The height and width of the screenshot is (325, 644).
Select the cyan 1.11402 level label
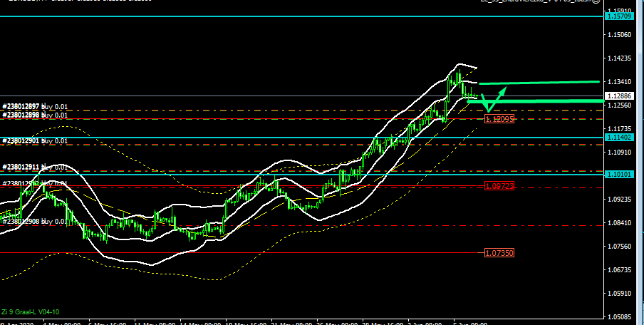pyautogui.click(x=619, y=138)
